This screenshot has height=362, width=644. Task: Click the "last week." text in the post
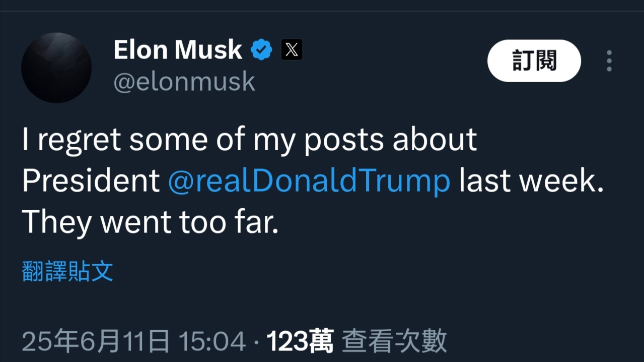[x=531, y=181]
